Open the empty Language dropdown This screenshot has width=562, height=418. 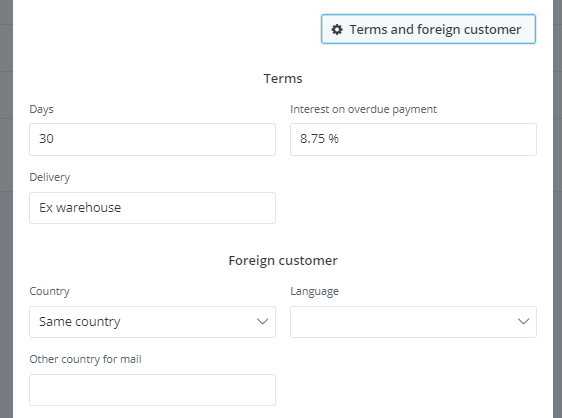pos(413,322)
